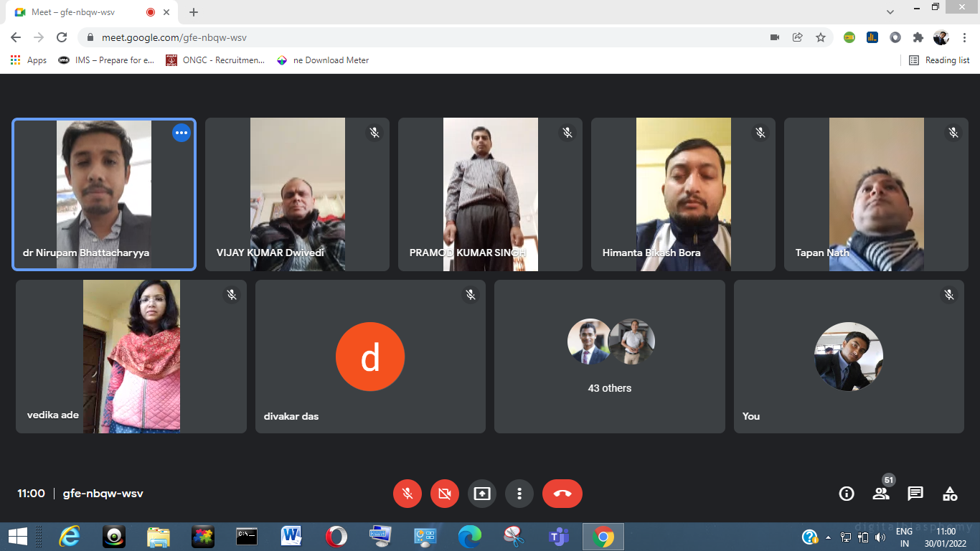Viewport: 980px width, 551px height.
Task: Open options on dr Nirupam Bhattacharyya tile
Action: point(182,133)
